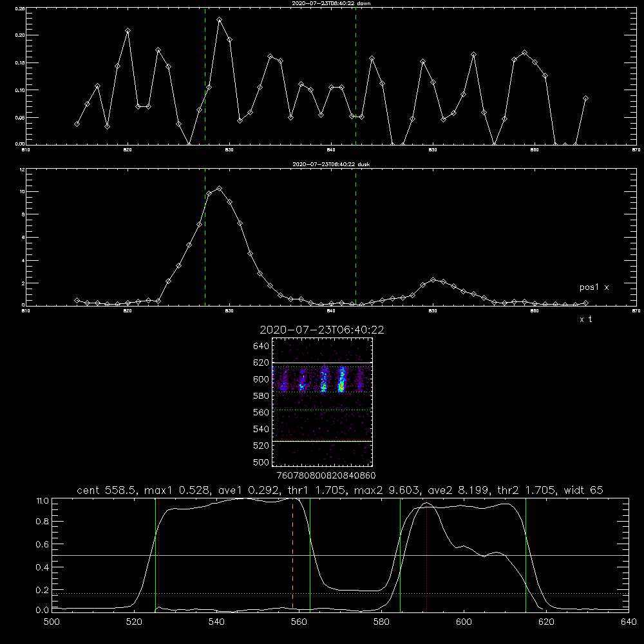Select the highest diamond marker in dawn plot
The width and height of the screenshot is (644, 644).
(x=220, y=20)
